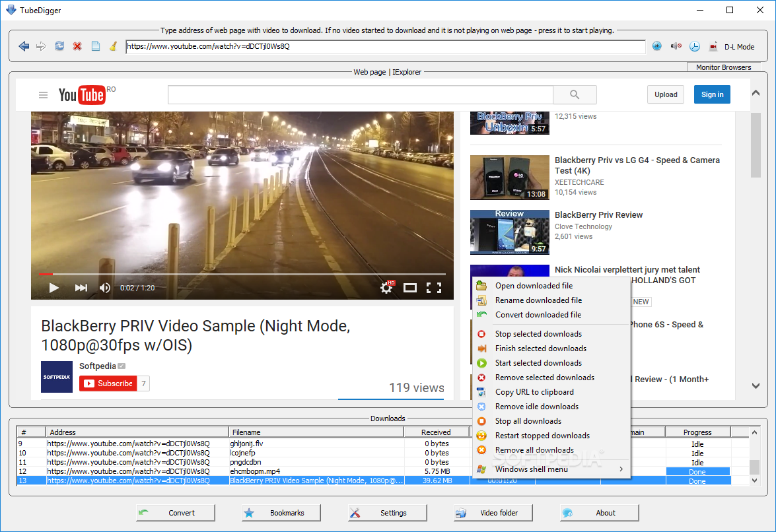Open the scheduler clock icon
This screenshot has height=532, width=776.
[695, 46]
